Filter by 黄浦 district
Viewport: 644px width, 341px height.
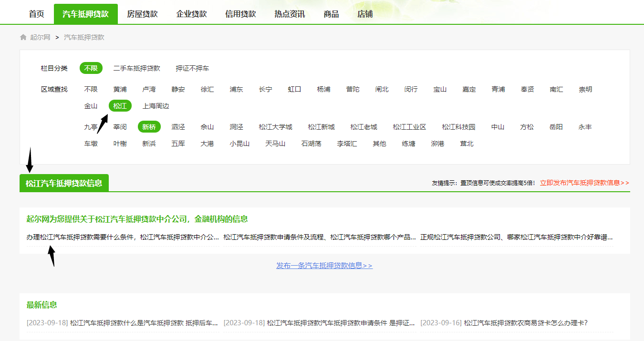tap(120, 89)
